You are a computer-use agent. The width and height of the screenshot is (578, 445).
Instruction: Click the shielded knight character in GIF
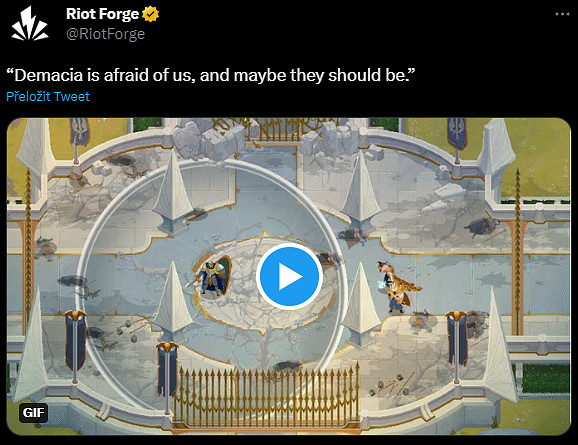click(x=213, y=276)
